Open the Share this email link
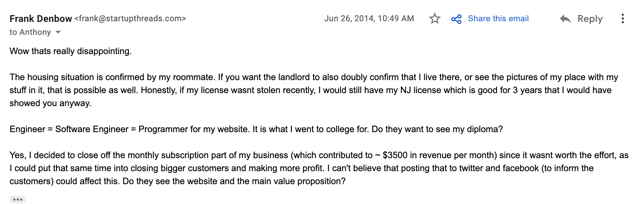This screenshot has height=204, width=644. pyautogui.click(x=498, y=18)
